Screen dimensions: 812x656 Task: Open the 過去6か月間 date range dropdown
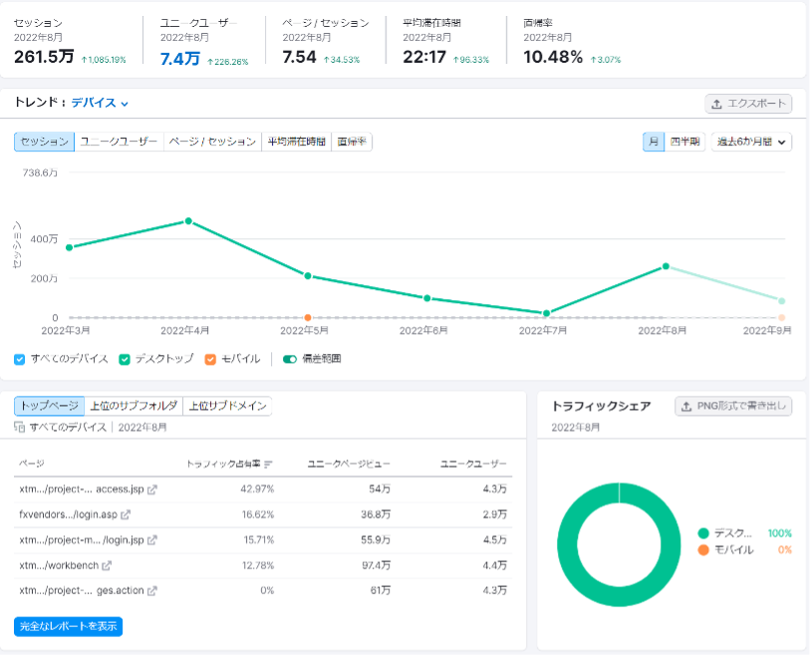point(752,142)
